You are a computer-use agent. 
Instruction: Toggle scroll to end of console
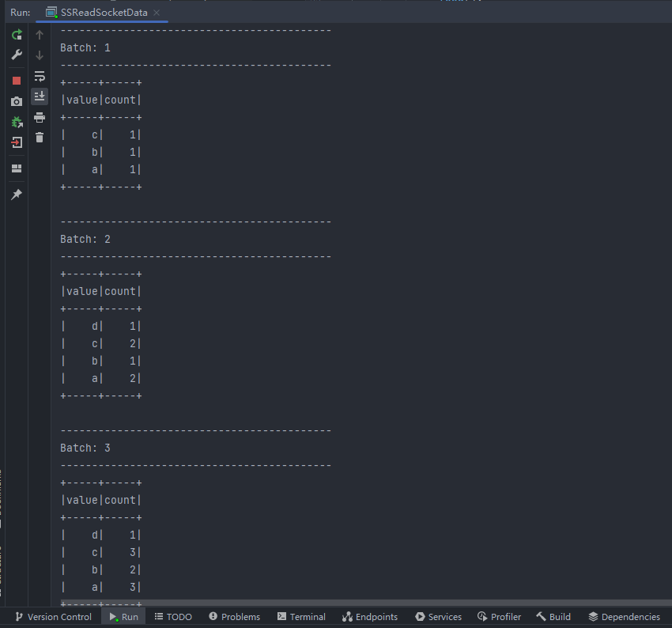tap(40, 96)
